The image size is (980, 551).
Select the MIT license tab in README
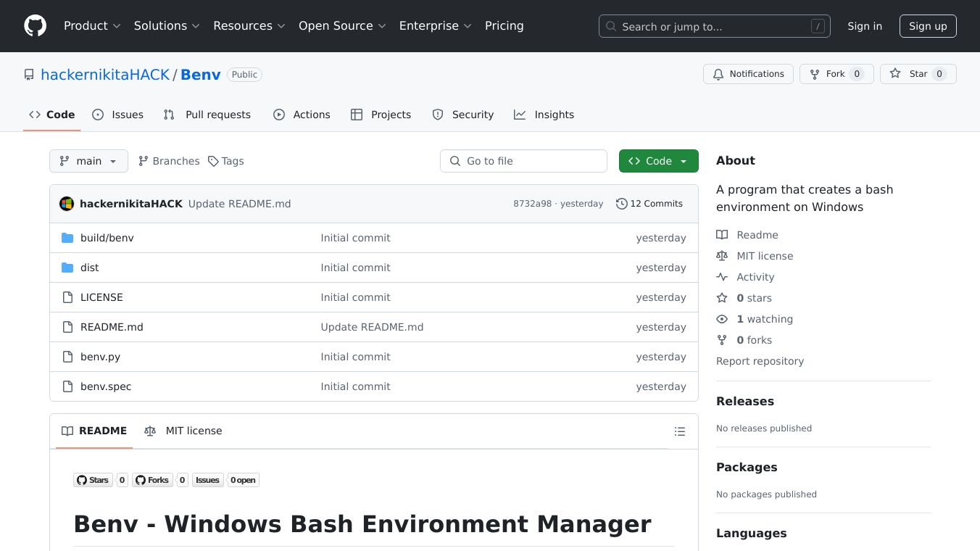183,431
